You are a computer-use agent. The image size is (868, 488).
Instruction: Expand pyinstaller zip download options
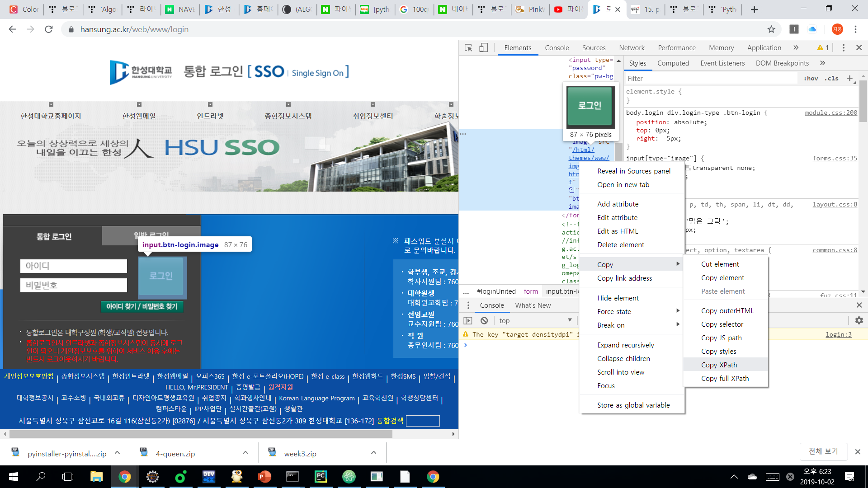[x=117, y=453]
